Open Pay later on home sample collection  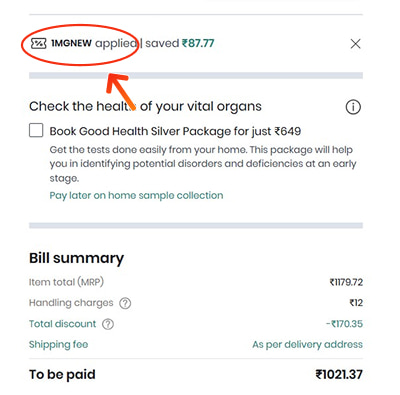(136, 195)
